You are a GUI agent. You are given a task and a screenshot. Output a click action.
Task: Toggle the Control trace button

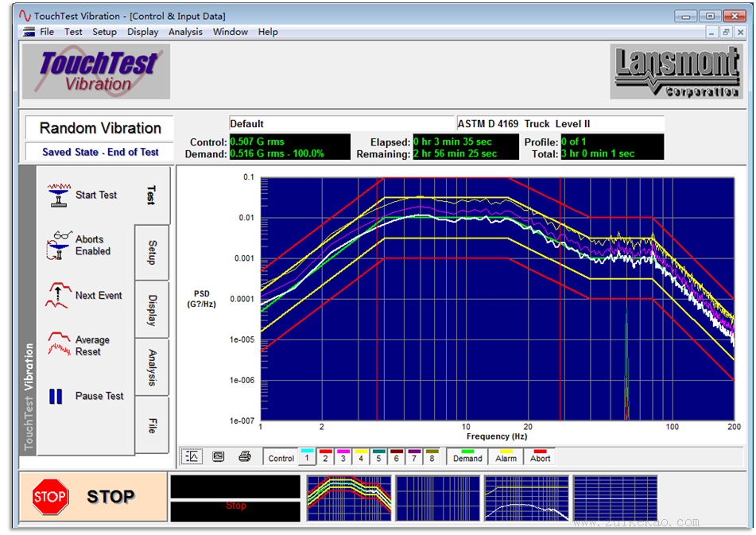[x=281, y=456]
